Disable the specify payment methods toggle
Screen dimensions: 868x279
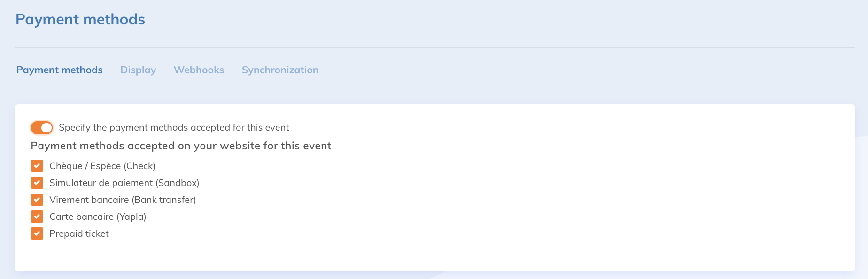(42, 128)
